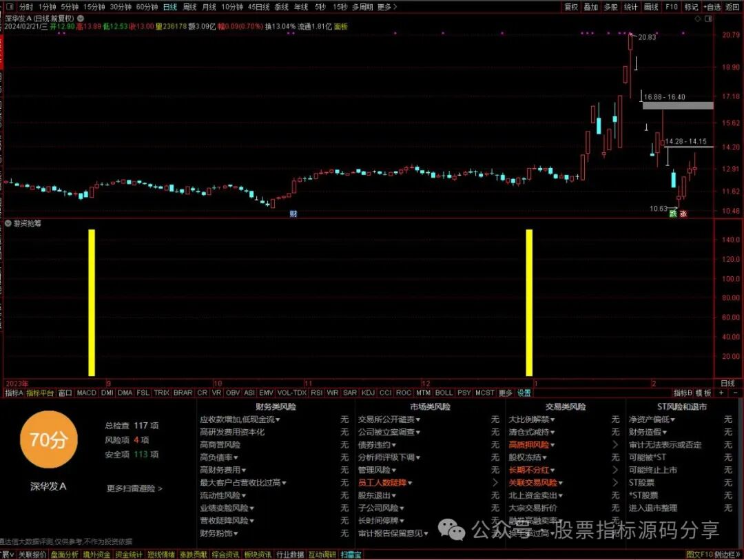
Task: Select the BOLL indicator
Action: click(444, 393)
